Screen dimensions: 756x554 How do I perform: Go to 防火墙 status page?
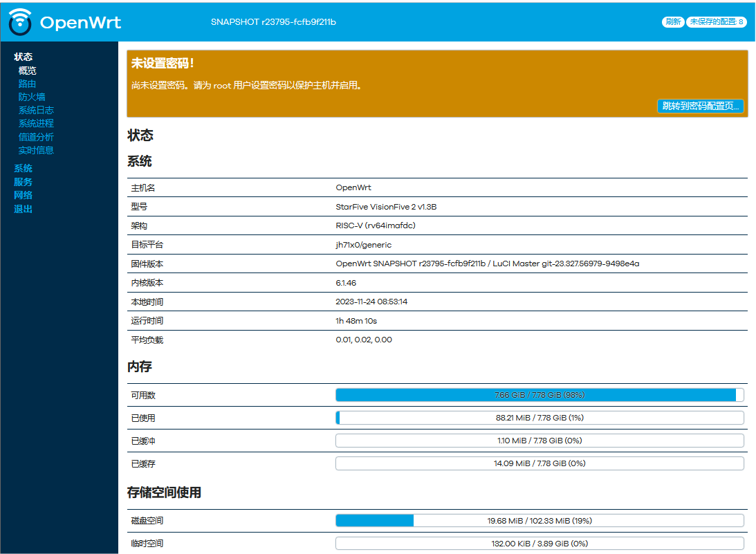(x=32, y=97)
